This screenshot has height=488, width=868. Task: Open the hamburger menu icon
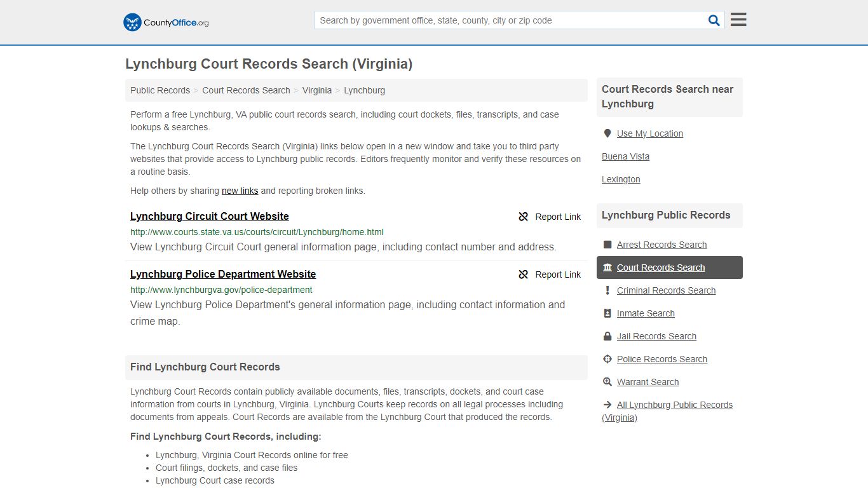point(738,20)
